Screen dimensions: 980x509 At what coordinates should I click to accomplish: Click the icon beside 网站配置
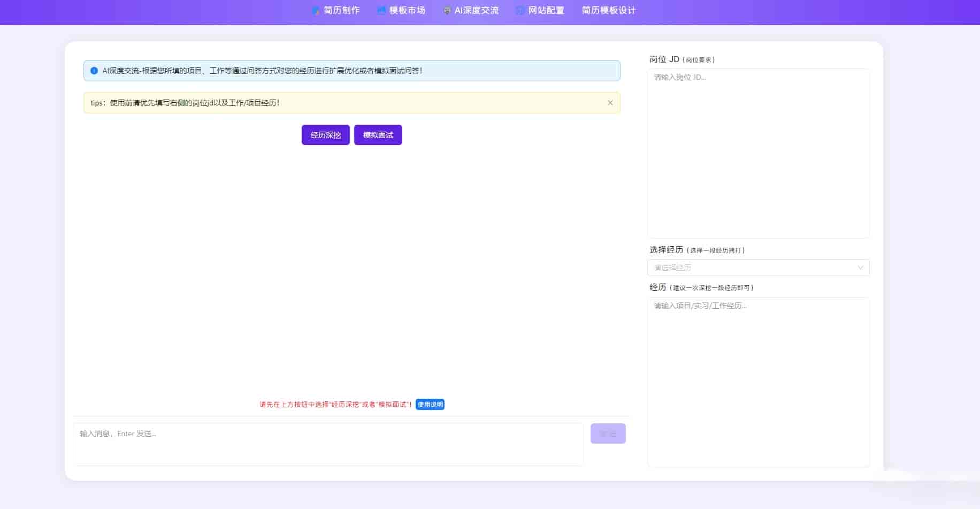(x=519, y=11)
